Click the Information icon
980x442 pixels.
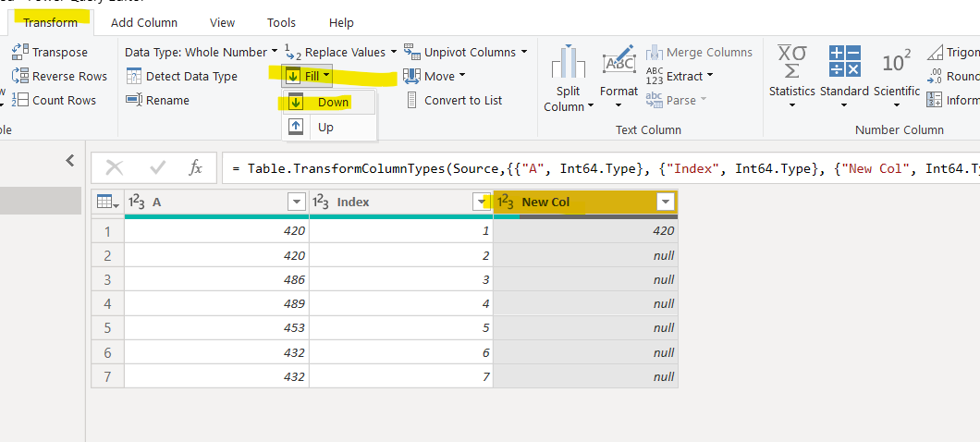click(x=935, y=100)
